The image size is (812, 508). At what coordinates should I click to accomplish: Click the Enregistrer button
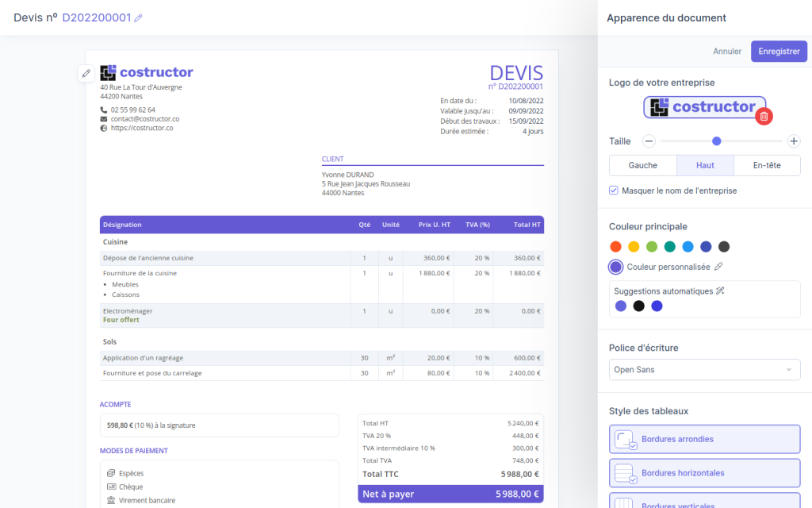click(x=779, y=50)
